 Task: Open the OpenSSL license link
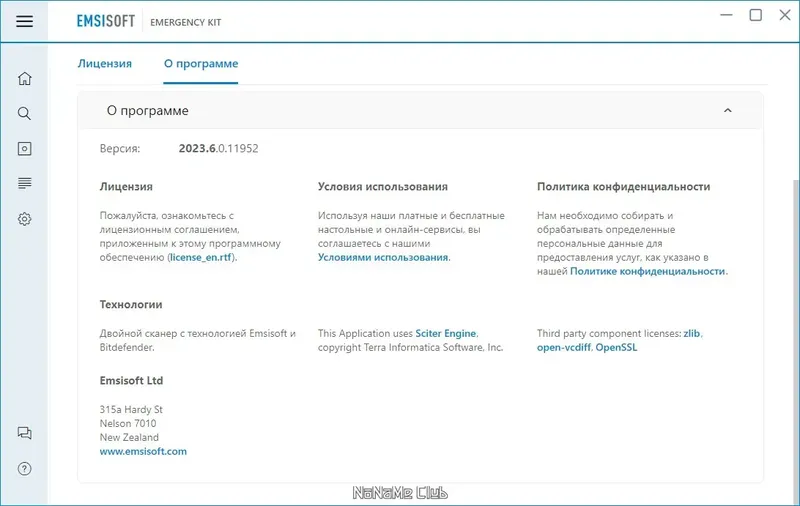coord(616,348)
